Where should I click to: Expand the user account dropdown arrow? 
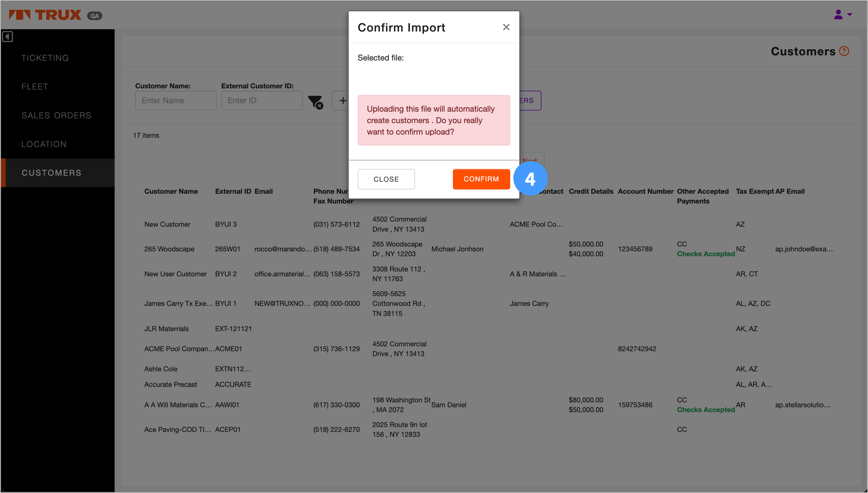pyautogui.click(x=850, y=14)
